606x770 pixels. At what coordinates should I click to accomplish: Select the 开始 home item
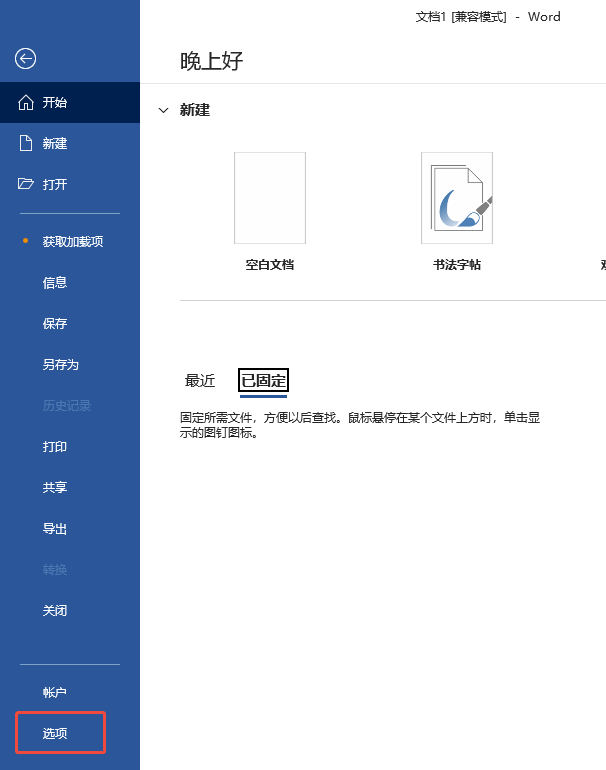coord(70,102)
